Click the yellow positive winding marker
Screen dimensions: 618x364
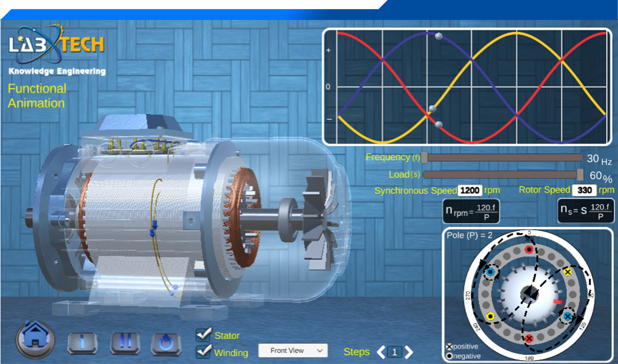pyautogui.click(x=567, y=272)
